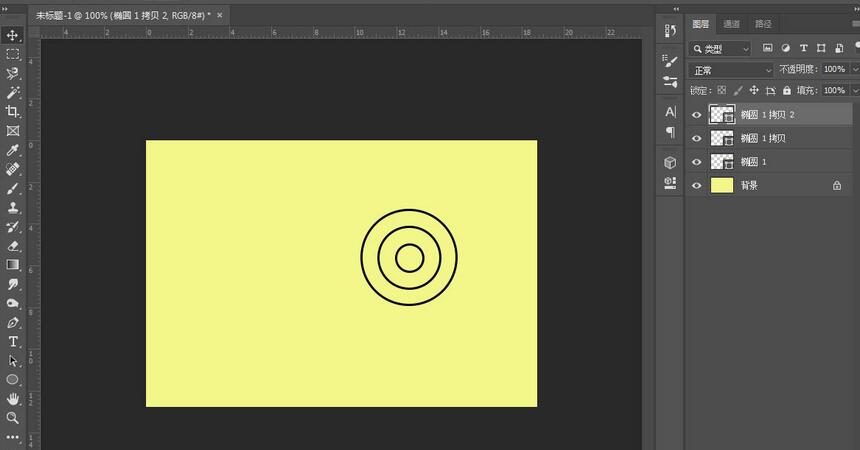Image resolution: width=860 pixels, height=450 pixels.
Task: Click the lock all icon beside 锁定
Action: [x=786, y=91]
